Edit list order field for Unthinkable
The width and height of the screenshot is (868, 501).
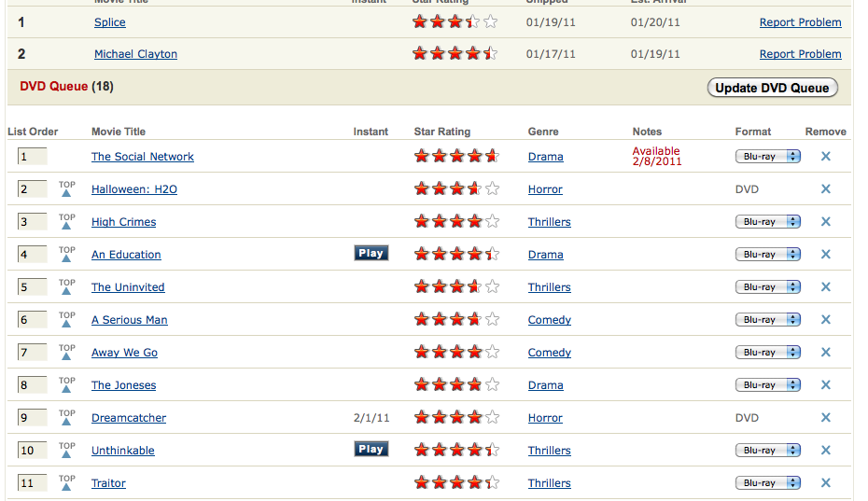pos(32,451)
